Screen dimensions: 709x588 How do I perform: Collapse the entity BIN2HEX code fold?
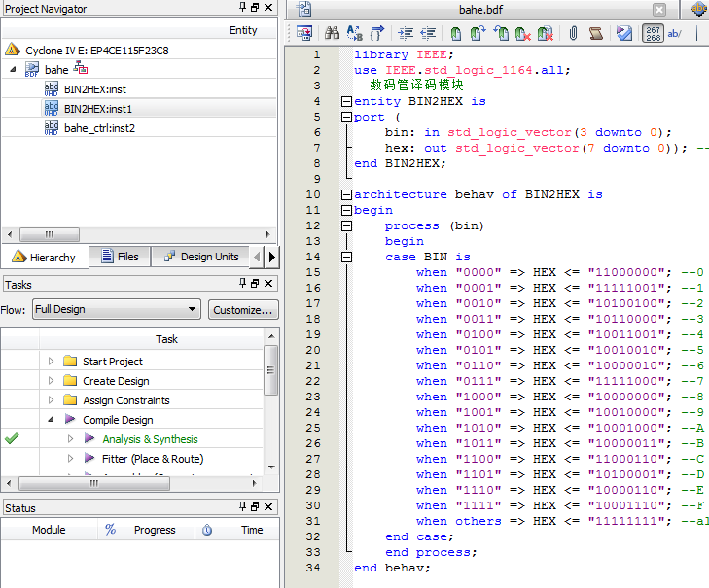[346, 101]
